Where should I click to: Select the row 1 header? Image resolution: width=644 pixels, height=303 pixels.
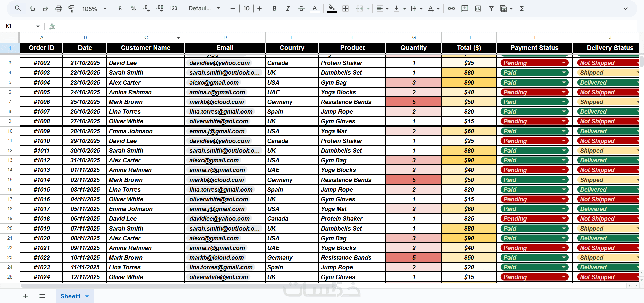10,48
